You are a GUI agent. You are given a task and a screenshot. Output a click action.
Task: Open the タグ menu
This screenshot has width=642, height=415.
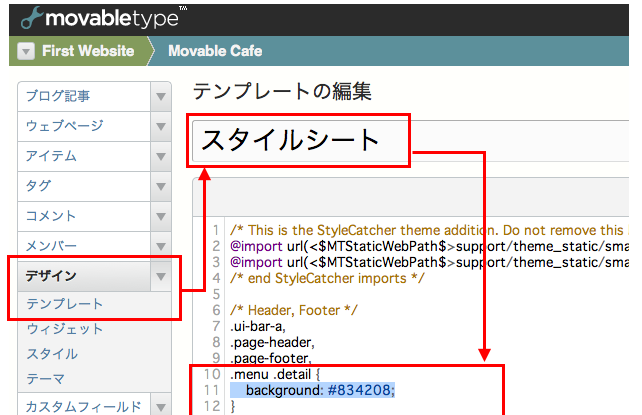(x=84, y=186)
